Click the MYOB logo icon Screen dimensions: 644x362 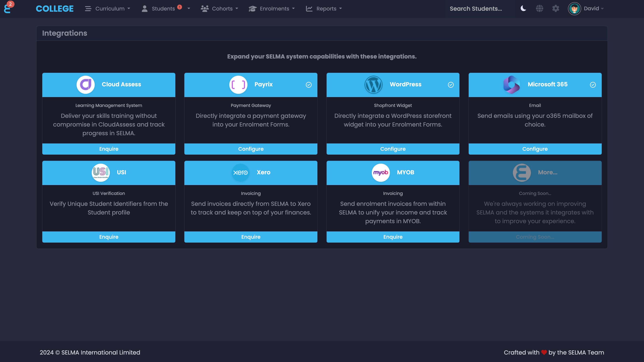(x=380, y=173)
